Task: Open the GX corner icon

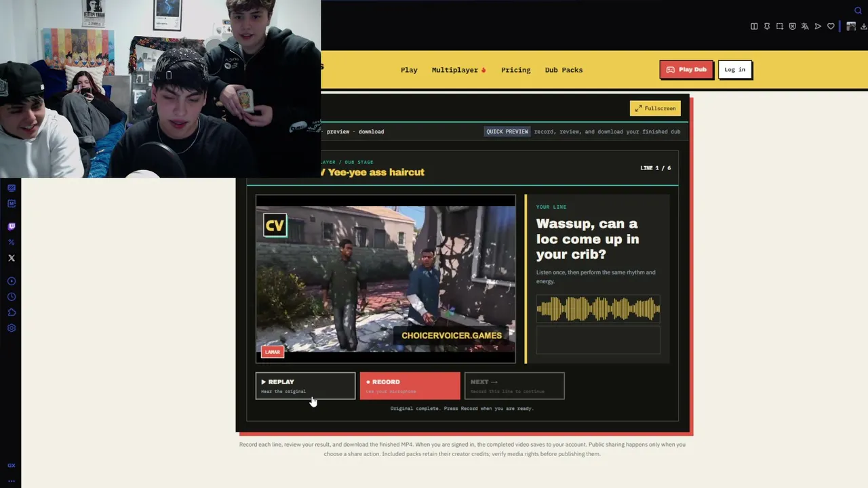Action: pyautogui.click(x=12, y=466)
